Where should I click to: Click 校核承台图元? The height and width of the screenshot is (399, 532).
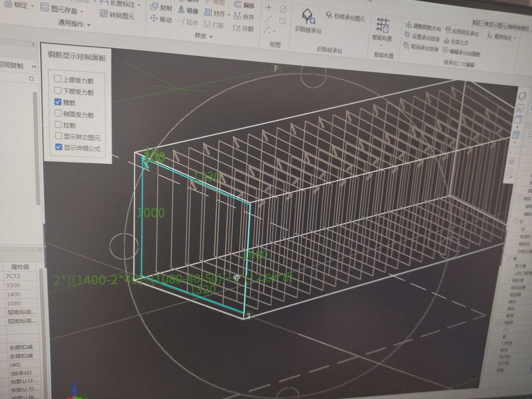pos(346,16)
